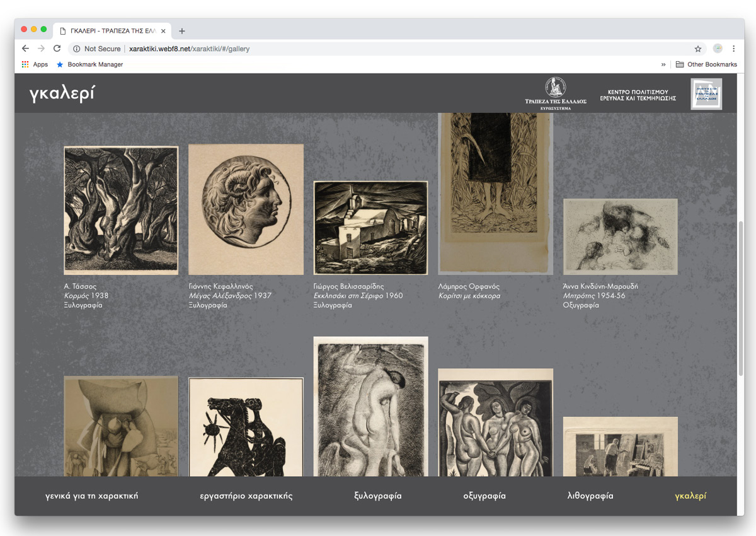Click the ΚΕΝΤΡΟ ΠΟΛΙΤΙΣΜΟΥ ΕΡΕΥΝΑΣ ΚΑΙ ΤΕΚΜΗΡΙΩΣΗΣ logo
This screenshot has height=536, width=756.
pos(638,95)
